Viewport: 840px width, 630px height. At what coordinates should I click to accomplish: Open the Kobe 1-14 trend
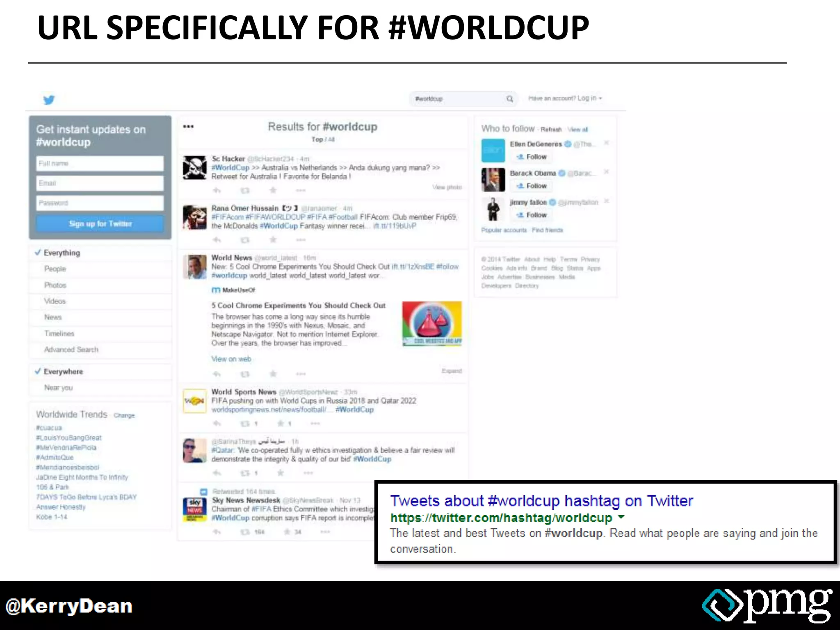click(x=52, y=517)
